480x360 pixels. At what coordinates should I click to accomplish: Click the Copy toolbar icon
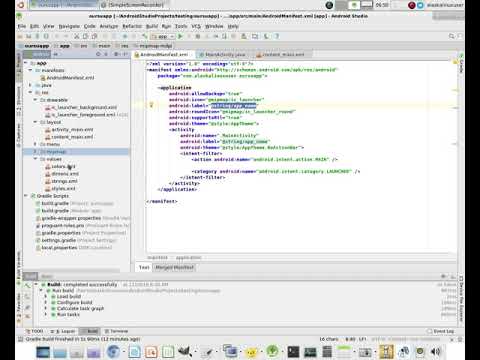(x=85, y=36)
